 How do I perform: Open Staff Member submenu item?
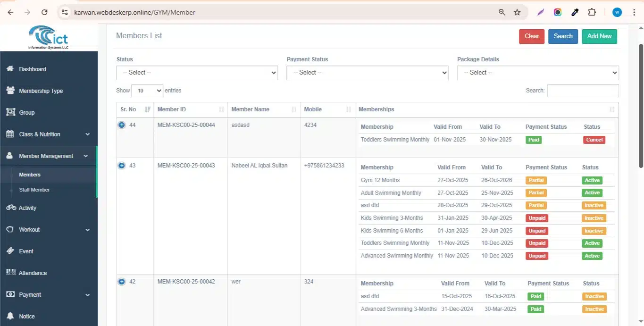[34, 190]
